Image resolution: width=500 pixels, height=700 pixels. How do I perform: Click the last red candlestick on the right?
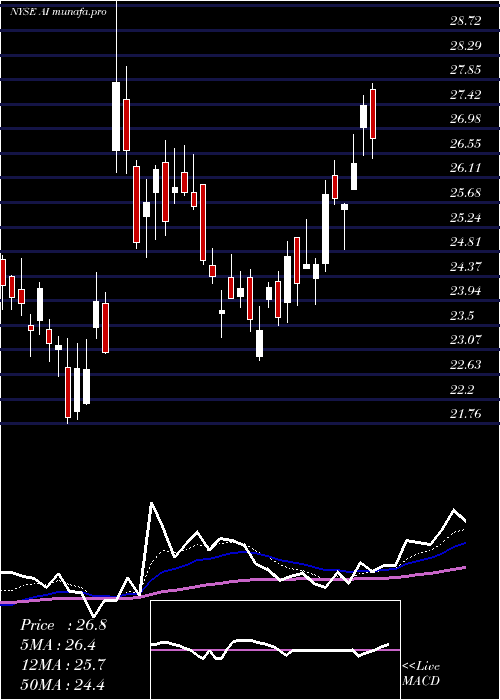(373, 114)
